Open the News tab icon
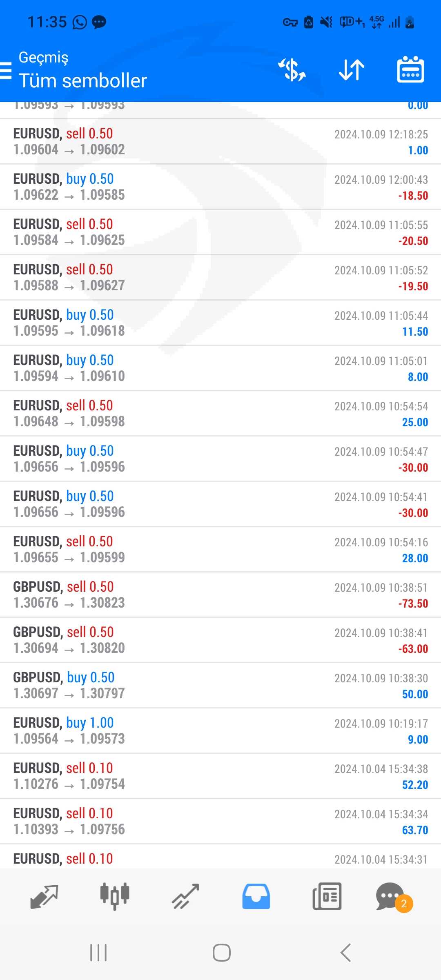The height and width of the screenshot is (980, 441). (x=327, y=896)
